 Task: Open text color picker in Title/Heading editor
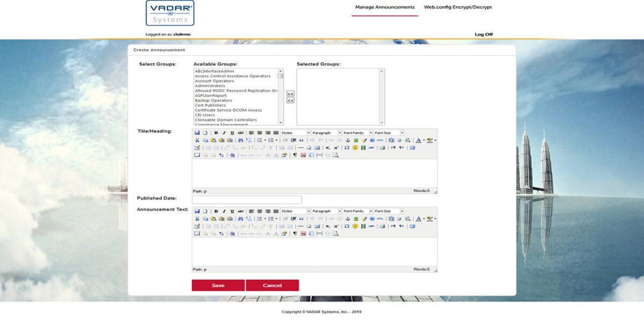[419, 140]
